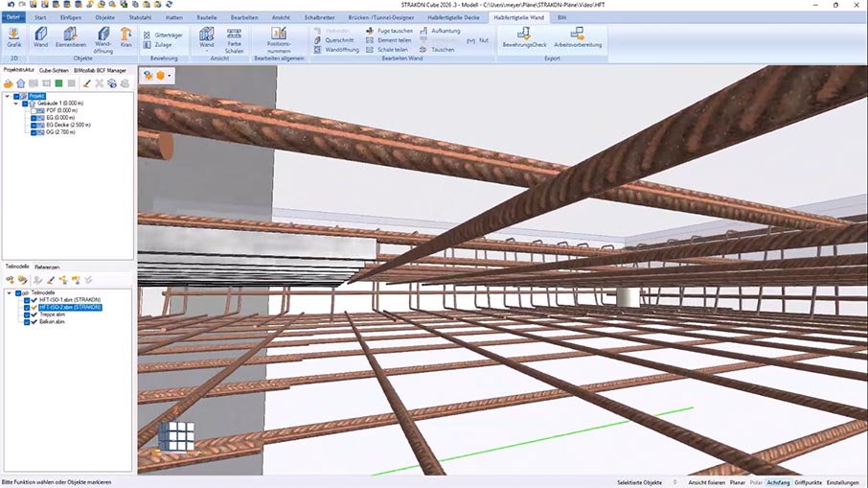Image resolution: width=868 pixels, height=488 pixels.
Task: Open the Positionsnummern tool
Action: tap(279, 37)
